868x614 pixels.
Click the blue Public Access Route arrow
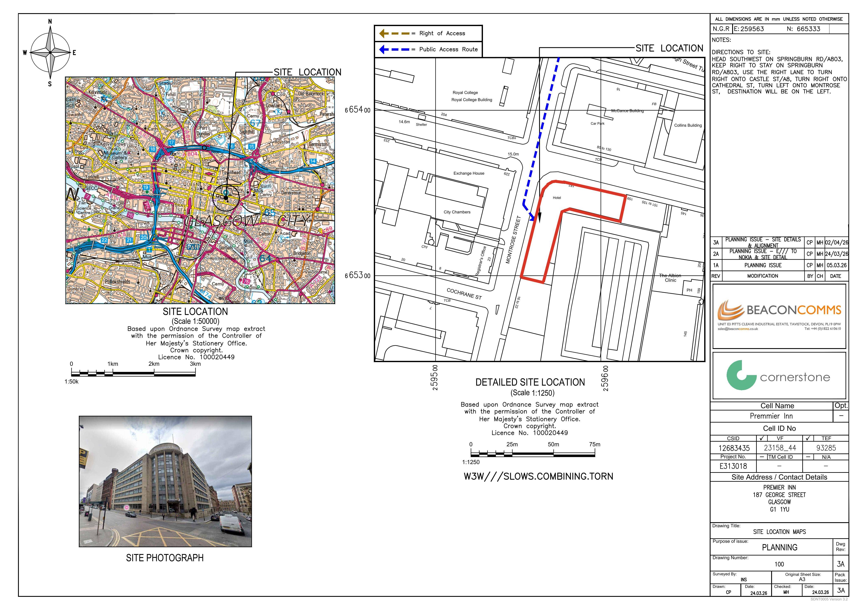(x=394, y=49)
